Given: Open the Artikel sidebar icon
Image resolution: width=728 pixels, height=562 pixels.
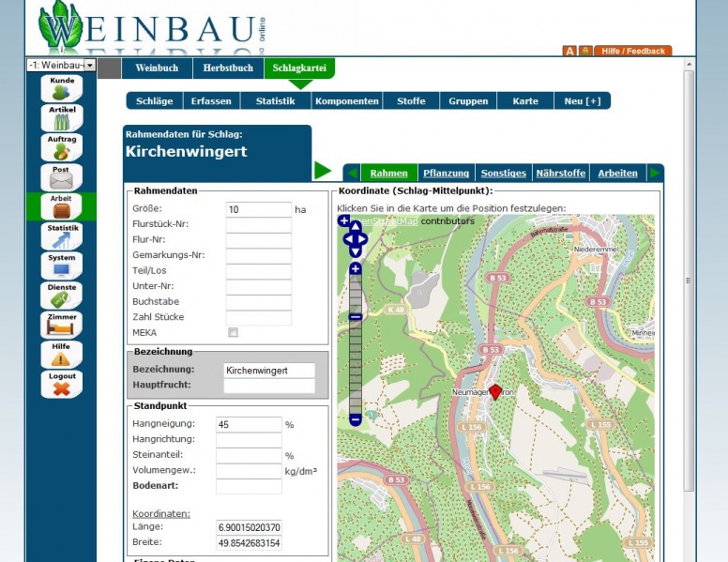Looking at the screenshot, I should (x=61, y=117).
